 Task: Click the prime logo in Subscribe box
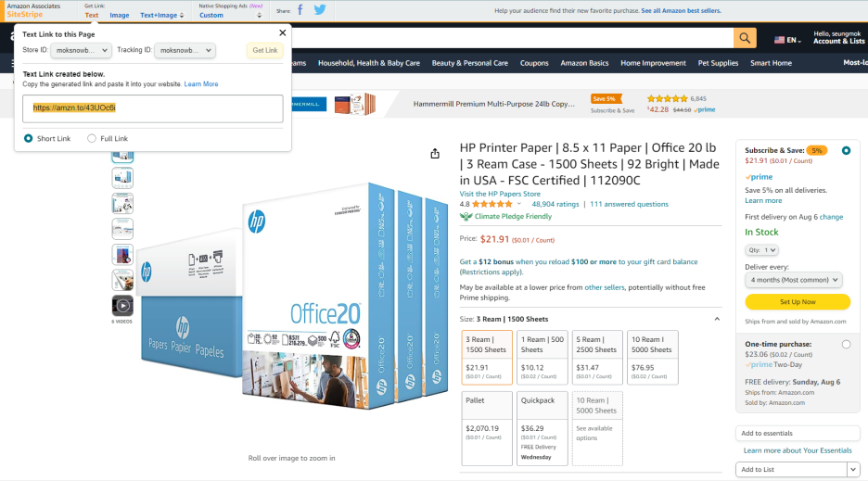(759, 177)
